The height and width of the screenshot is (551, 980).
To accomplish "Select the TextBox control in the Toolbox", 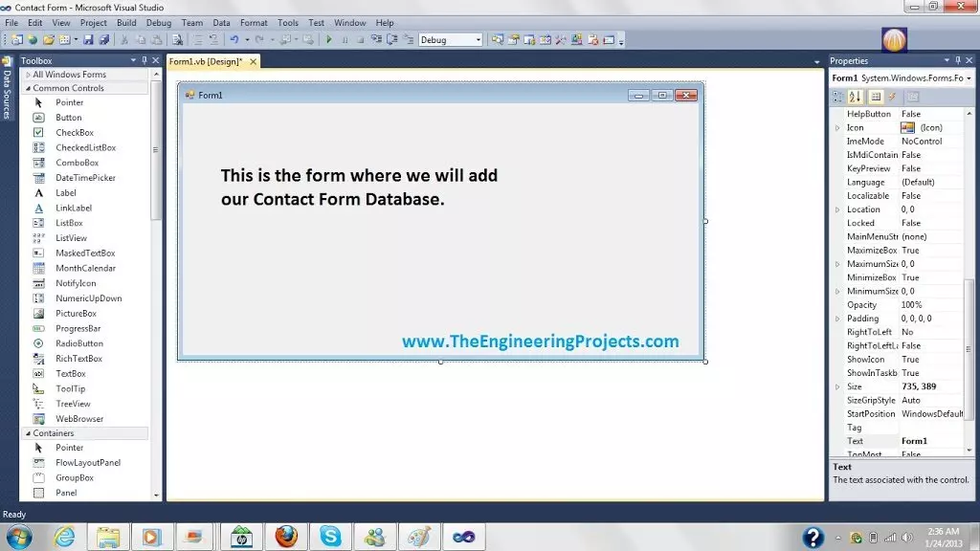I will coord(71,373).
